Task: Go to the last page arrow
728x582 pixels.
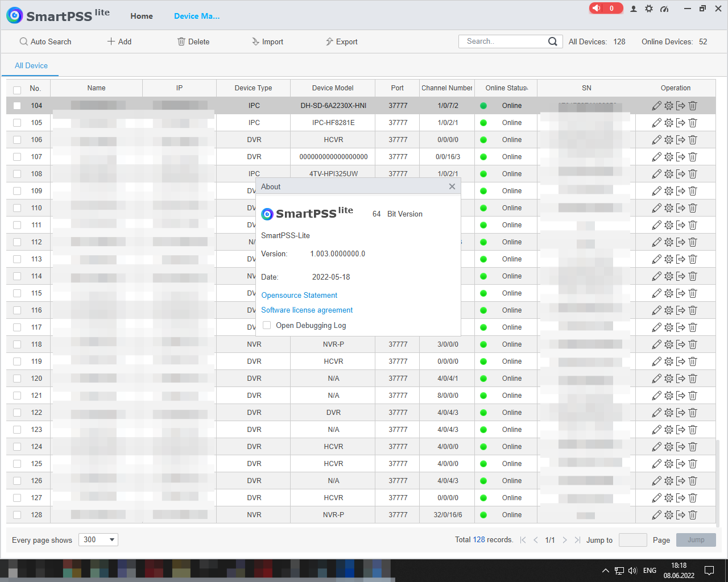Action: [x=577, y=540]
